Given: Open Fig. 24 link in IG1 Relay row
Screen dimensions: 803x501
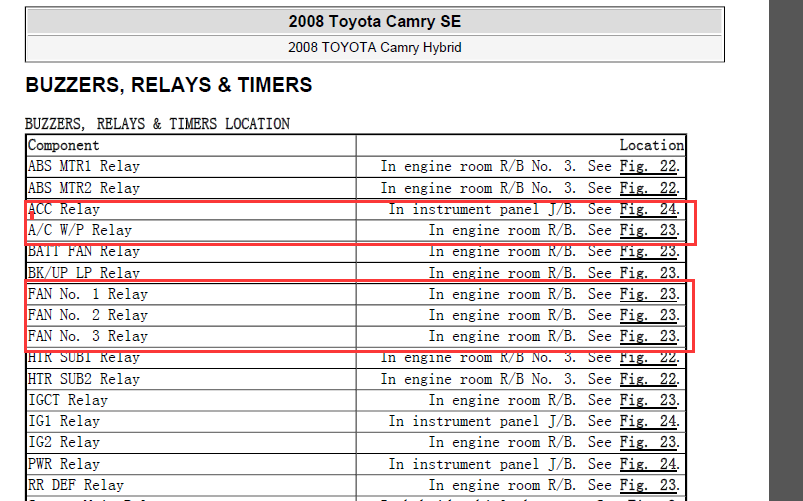Looking at the screenshot, I should click(x=648, y=422).
